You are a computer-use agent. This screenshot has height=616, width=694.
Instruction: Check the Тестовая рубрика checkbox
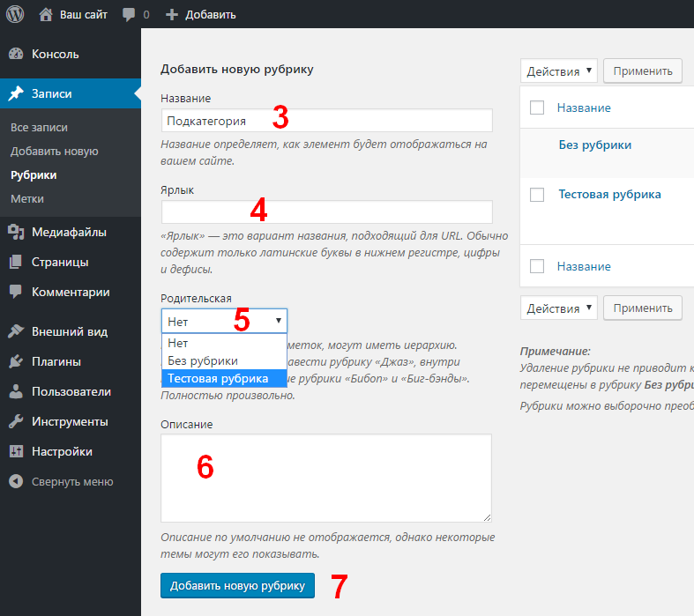pyautogui.click(x=537, y=195)
